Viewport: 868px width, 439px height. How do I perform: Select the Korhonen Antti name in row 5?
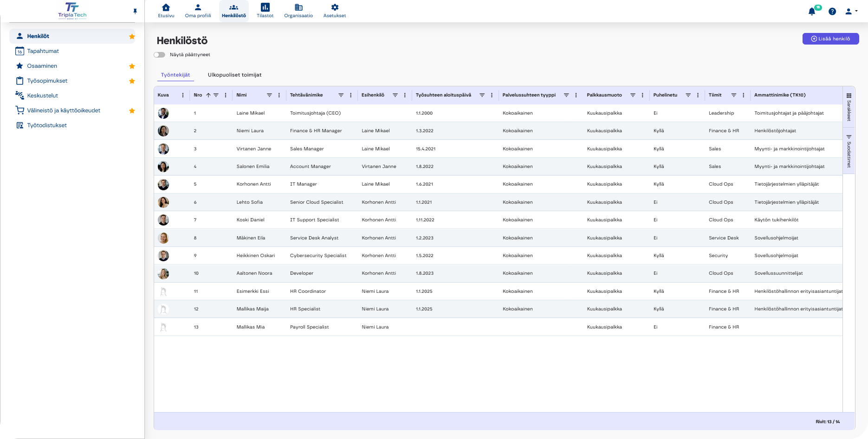(x=253, y=184)
